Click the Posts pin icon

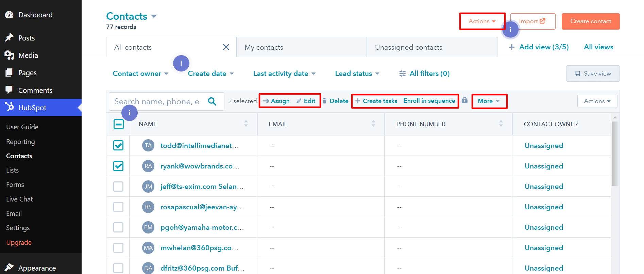click(x=9, y=38)
